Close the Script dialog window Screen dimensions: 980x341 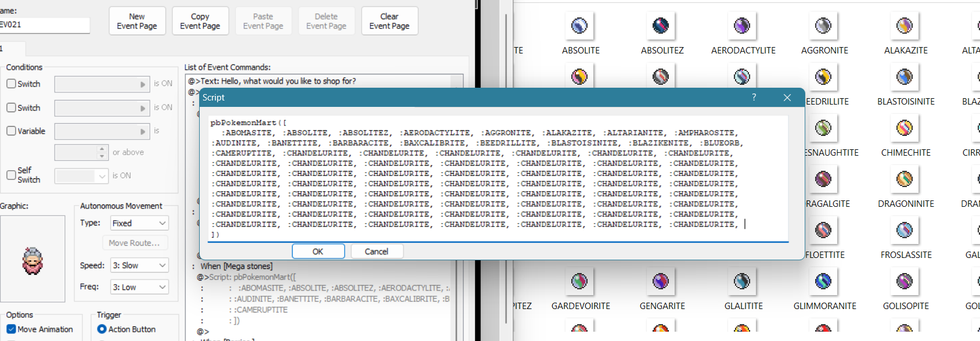click(x=787, y=98)
